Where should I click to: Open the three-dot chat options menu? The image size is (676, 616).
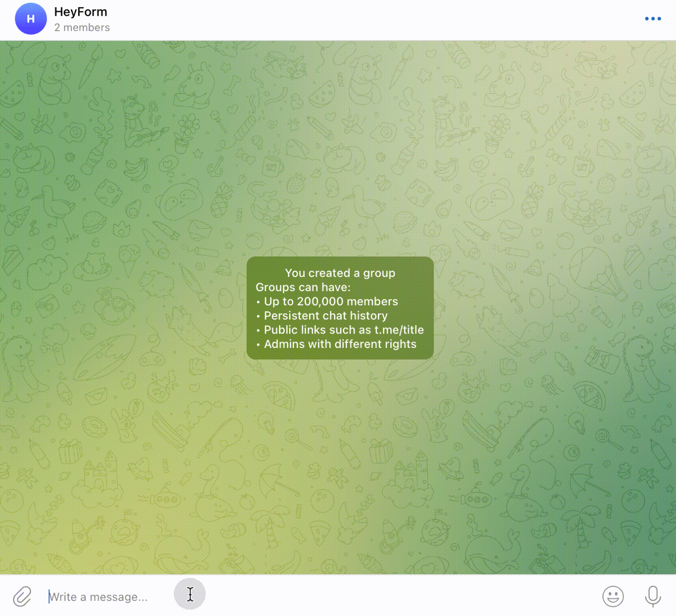(652, 18)
